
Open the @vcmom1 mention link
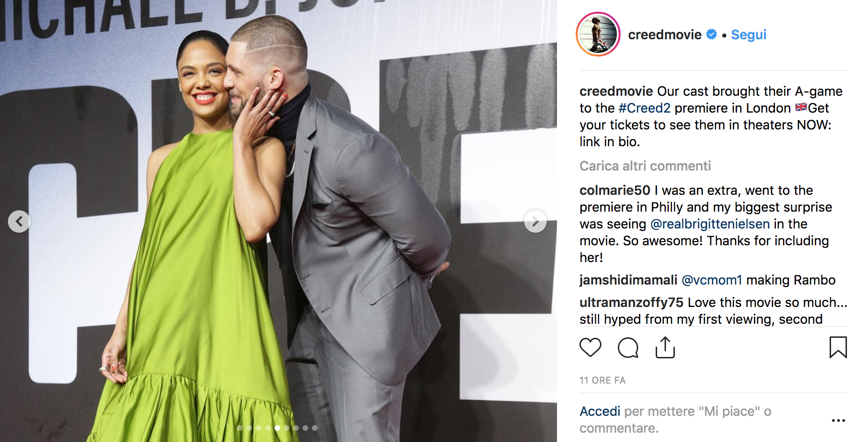[x=712, y=280]
